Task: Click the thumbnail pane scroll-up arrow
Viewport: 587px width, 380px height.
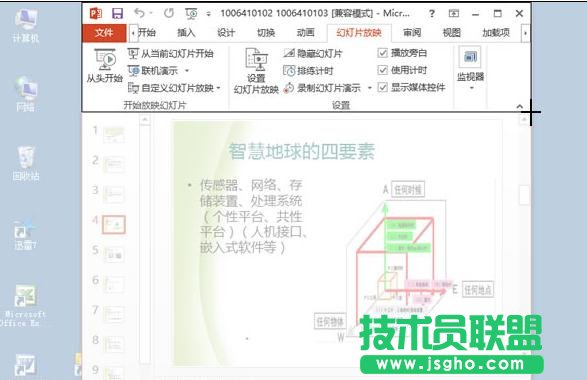Action: pyautogui.click(x=145, y=120)
